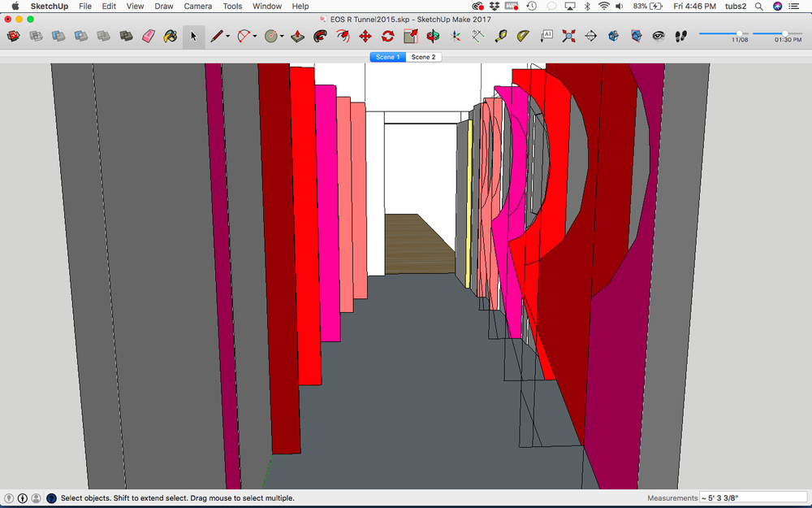Screen dimensions: 812x508
Task: Pick the Circle shape tool
Action: [270, 37]
